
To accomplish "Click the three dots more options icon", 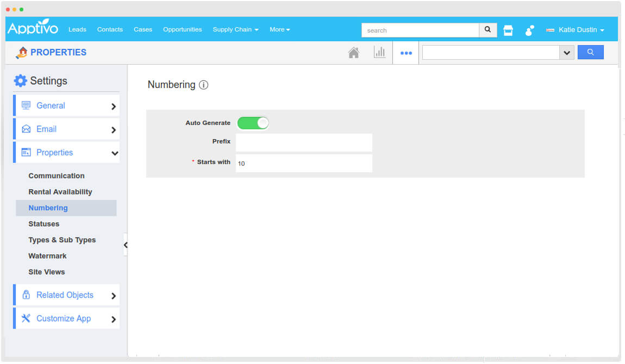I will (x=406, y=53).
